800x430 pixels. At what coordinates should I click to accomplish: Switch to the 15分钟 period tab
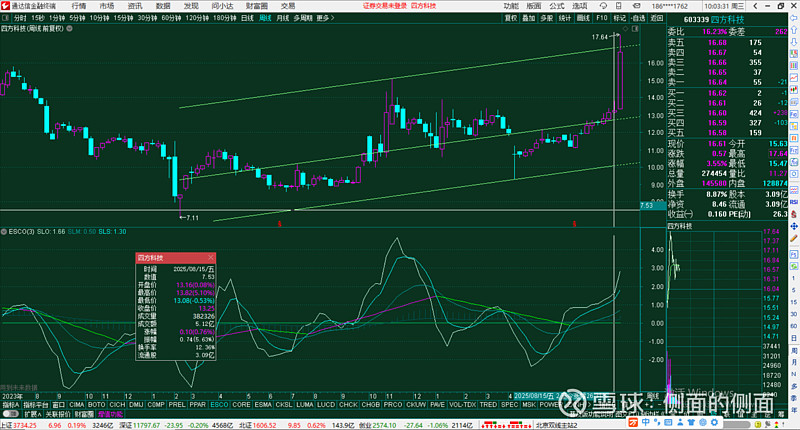coord(123,18)
